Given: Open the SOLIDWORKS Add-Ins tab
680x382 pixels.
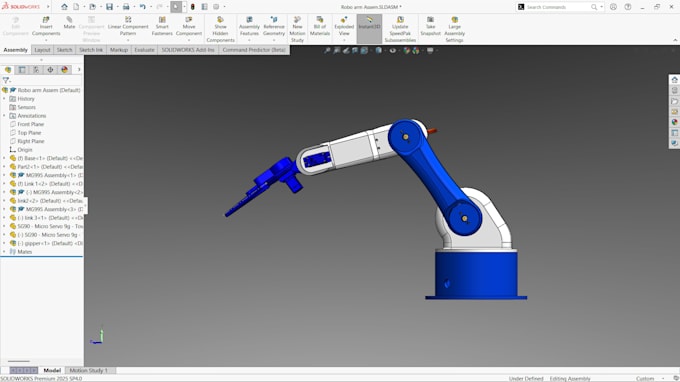Looking at the screenshot, I should click(x=188, y=50).
